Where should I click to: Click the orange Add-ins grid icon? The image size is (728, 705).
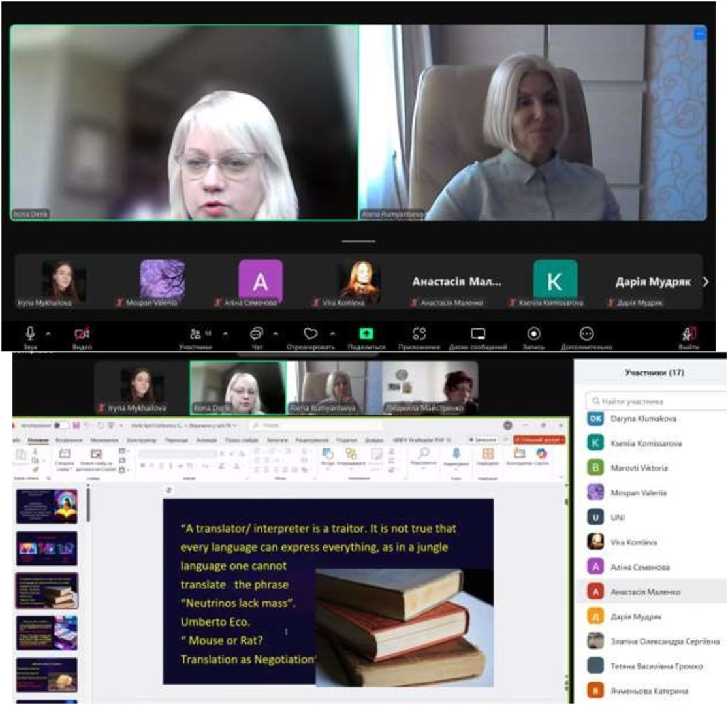(488, 453)
